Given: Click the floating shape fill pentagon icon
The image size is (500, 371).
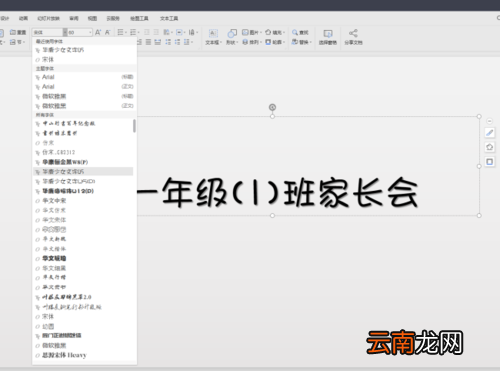Looking at the screenshot, I should click(489, 147).
